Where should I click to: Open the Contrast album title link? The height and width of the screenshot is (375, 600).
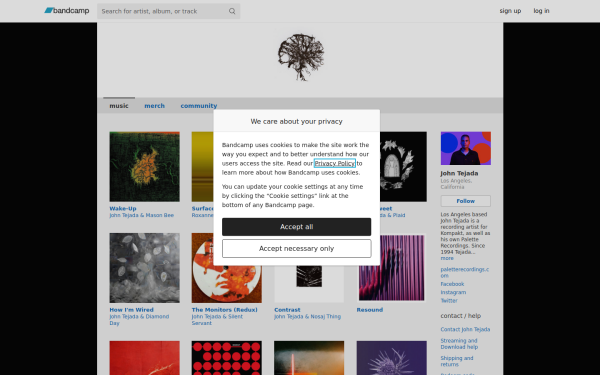[287, 310]
